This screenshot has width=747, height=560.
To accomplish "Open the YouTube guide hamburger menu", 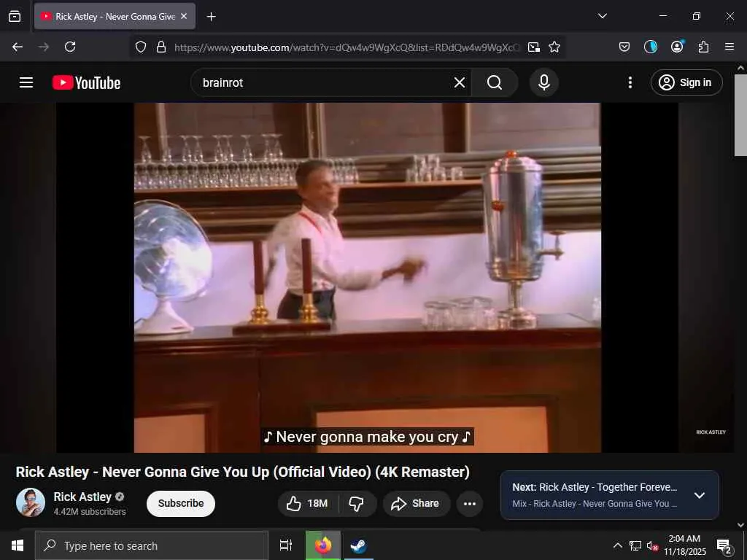I will pos(26,82).
